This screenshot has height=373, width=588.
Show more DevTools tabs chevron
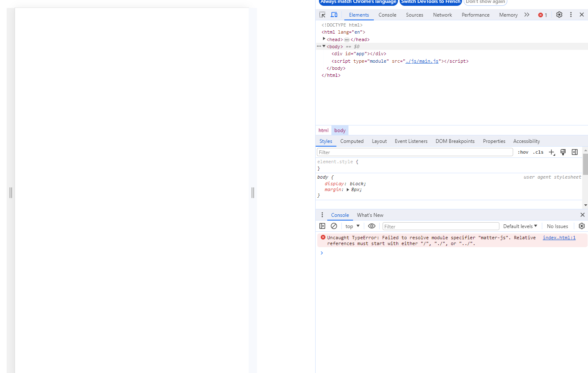point(527,15)
